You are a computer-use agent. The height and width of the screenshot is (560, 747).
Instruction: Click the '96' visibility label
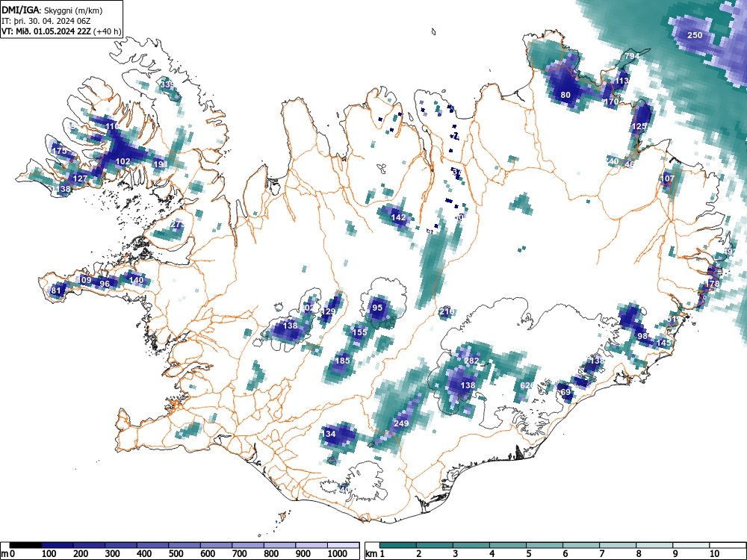click(x=105, y=284)
